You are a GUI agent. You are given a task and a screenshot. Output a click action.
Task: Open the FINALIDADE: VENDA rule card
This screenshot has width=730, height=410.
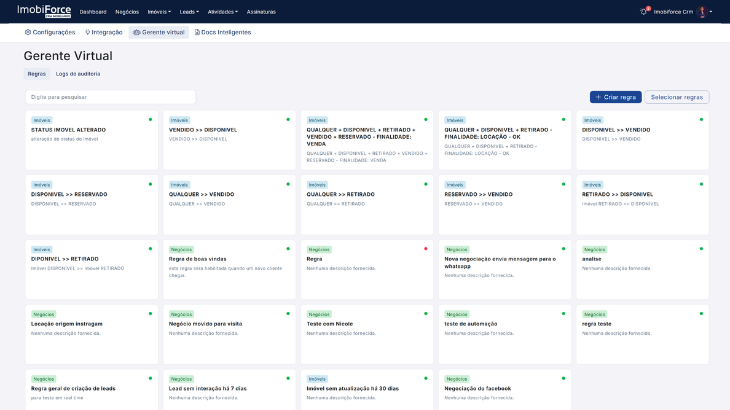pyautogui.click(x=367, y=140)
